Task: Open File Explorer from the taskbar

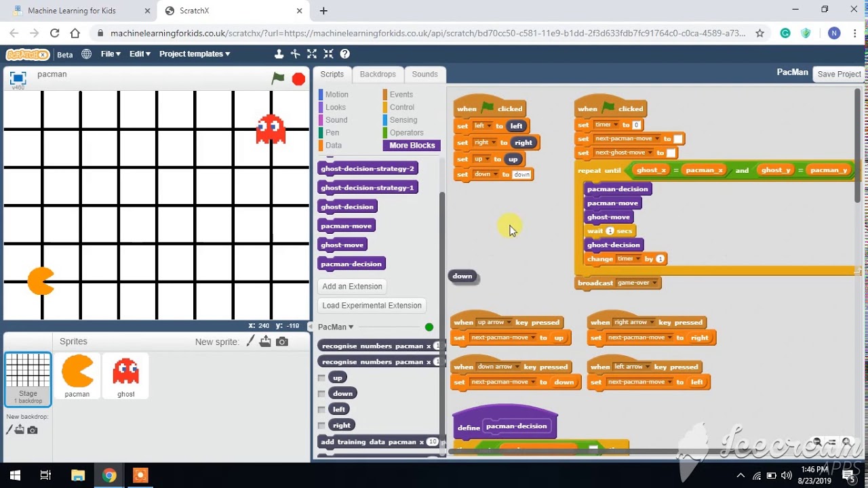Action: (78, 475)
